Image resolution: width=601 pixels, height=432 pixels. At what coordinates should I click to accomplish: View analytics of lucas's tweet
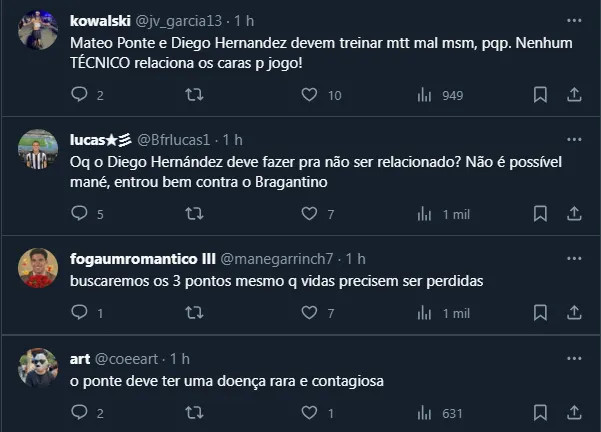pos(424,213)
